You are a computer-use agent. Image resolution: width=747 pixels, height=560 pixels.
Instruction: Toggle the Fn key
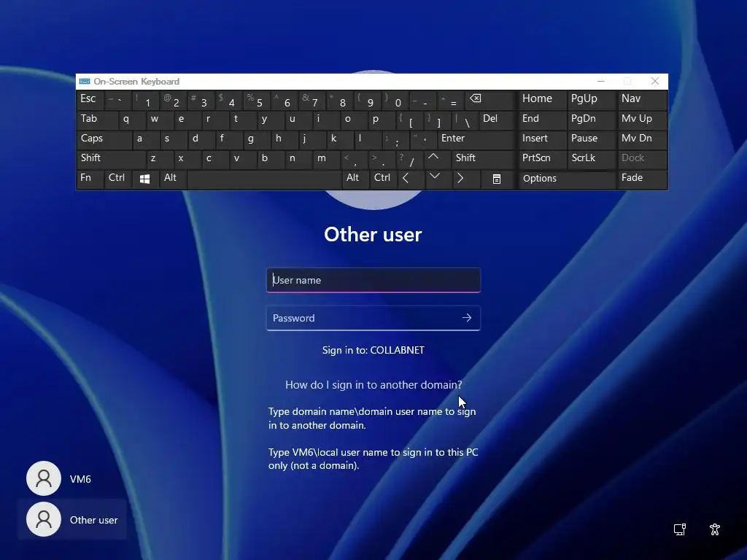click(x=90, y=178)
